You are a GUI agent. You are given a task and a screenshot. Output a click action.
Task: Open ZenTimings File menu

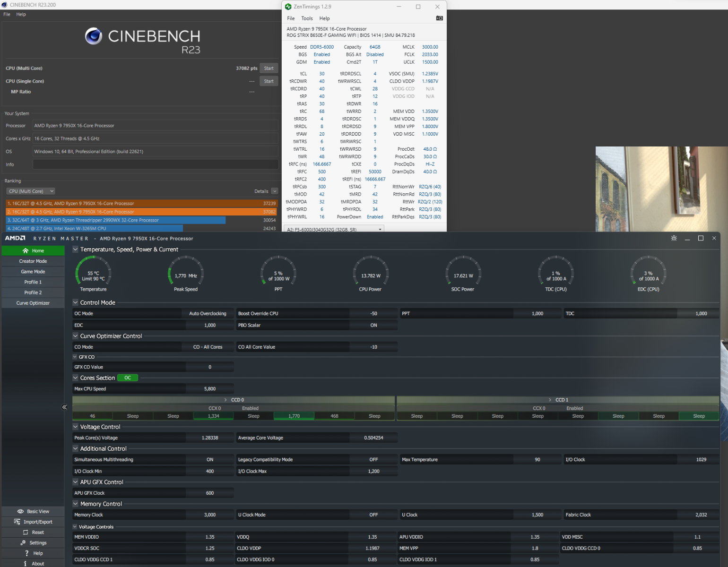291,18
